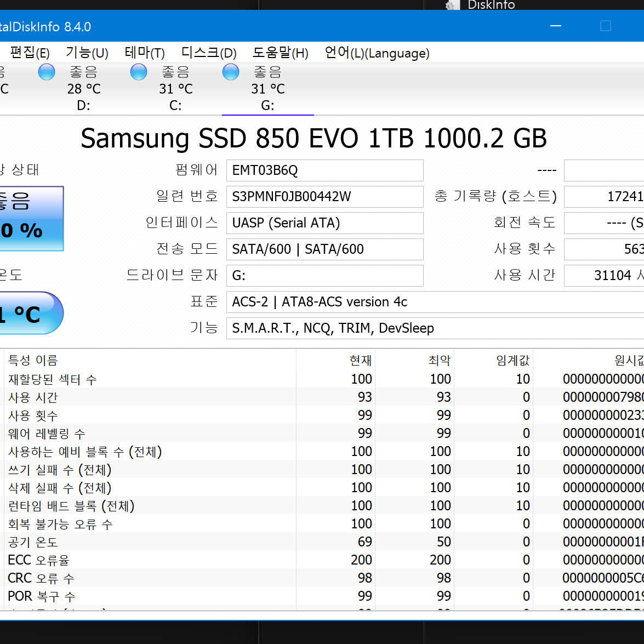Open the 디스크(D) menu
This screenshot has width=644, height=644.
pos(209,53)
